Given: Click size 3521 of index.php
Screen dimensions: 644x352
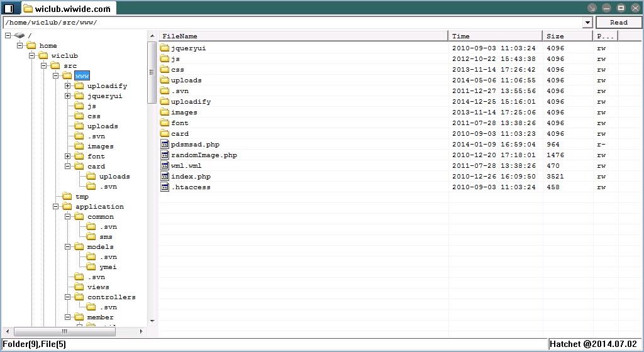Looking at the screenshot, I should [555, 177].
